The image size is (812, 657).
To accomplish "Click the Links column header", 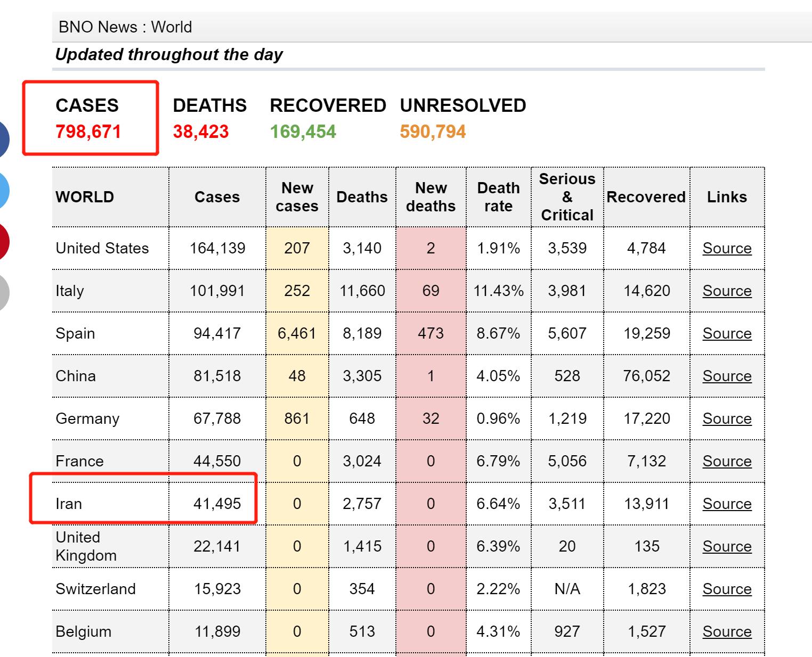I will tap(727, 197).
